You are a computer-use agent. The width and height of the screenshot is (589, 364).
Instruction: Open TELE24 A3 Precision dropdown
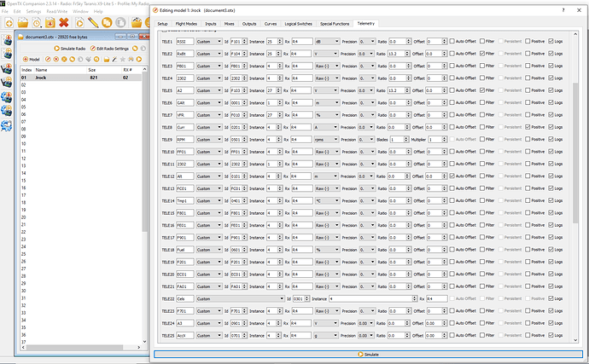tap(365, 323)
